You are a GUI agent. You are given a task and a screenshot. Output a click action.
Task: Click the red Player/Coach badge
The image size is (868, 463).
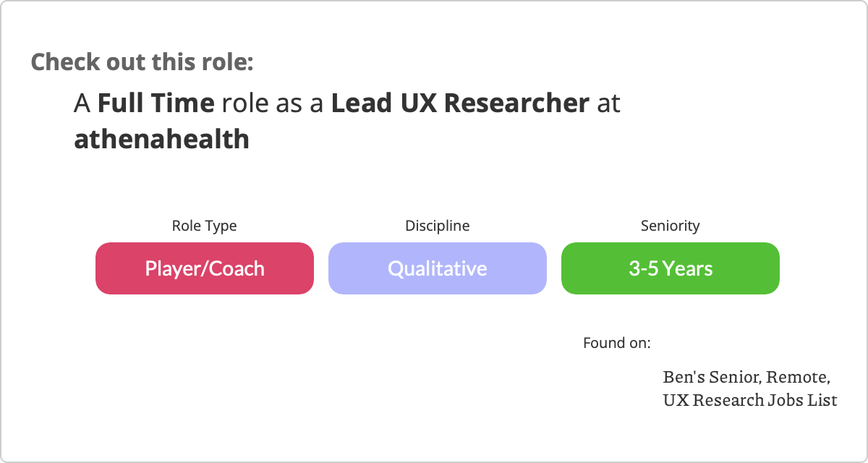205,268
